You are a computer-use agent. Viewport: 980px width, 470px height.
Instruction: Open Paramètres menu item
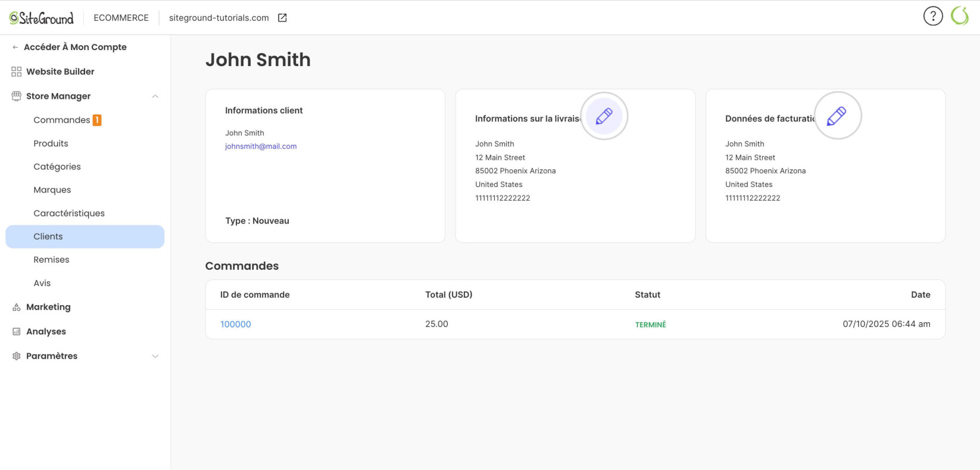click(52, 356)
